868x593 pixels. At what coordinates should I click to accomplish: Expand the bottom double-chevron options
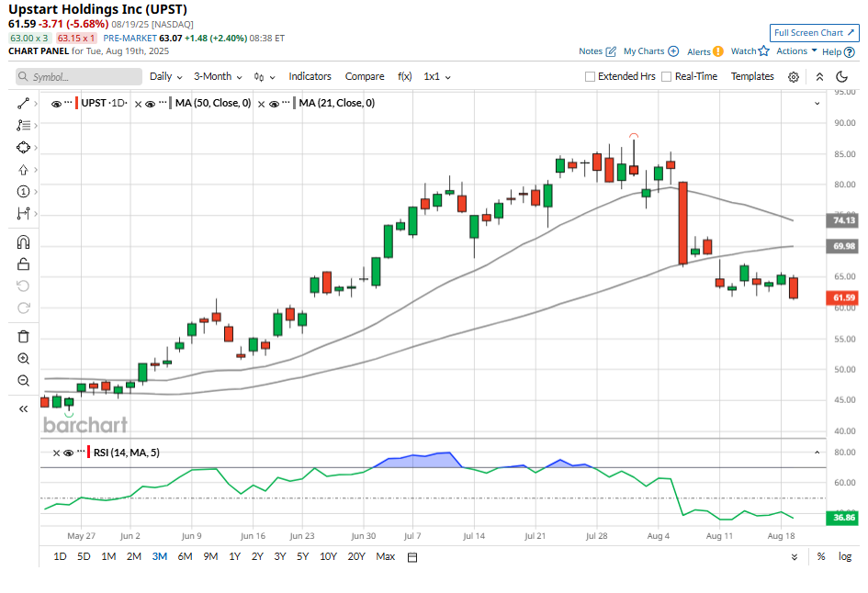795,557
